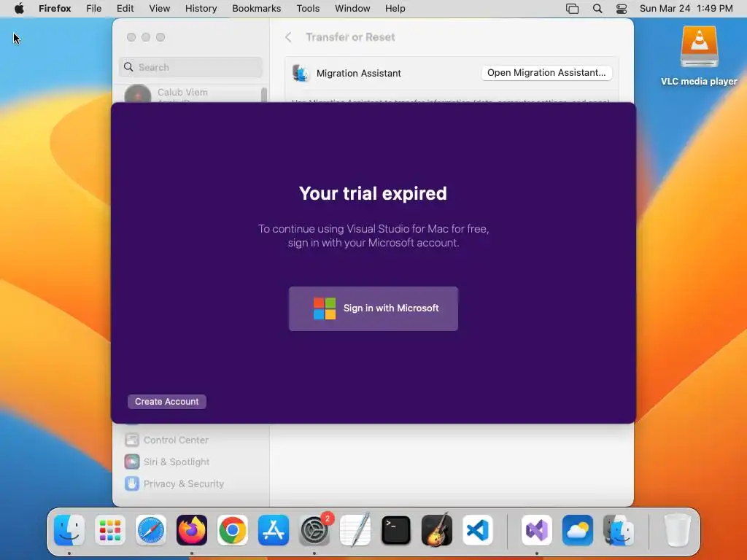Go back from Transfer or Reset pane
The width and height of the screenshot is (747, 560).
coord(288,37)
